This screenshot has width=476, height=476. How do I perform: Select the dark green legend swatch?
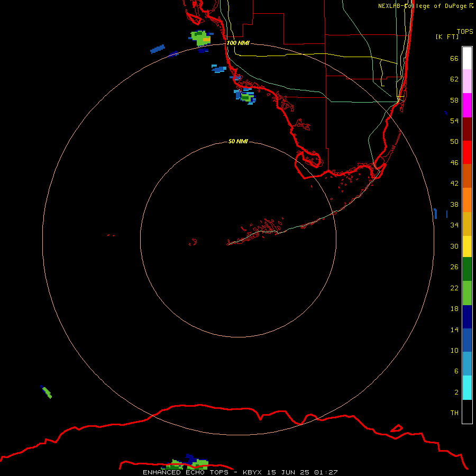[467, 269]
